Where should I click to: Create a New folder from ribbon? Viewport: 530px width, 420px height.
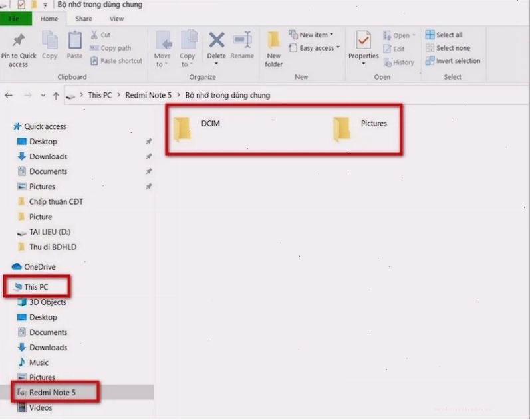[273, 49]
